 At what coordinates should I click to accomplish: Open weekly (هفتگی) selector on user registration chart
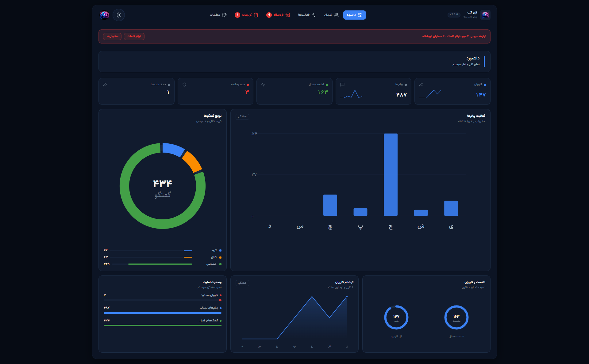242,283
